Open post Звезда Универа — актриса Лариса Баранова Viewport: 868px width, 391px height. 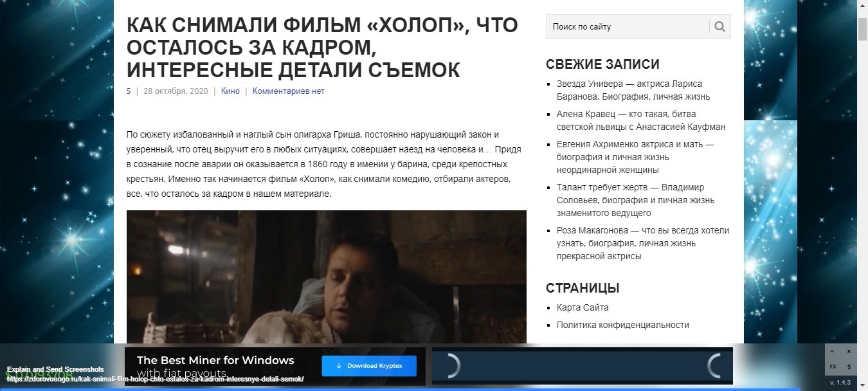pyautogui.click(x=633, y=90)
